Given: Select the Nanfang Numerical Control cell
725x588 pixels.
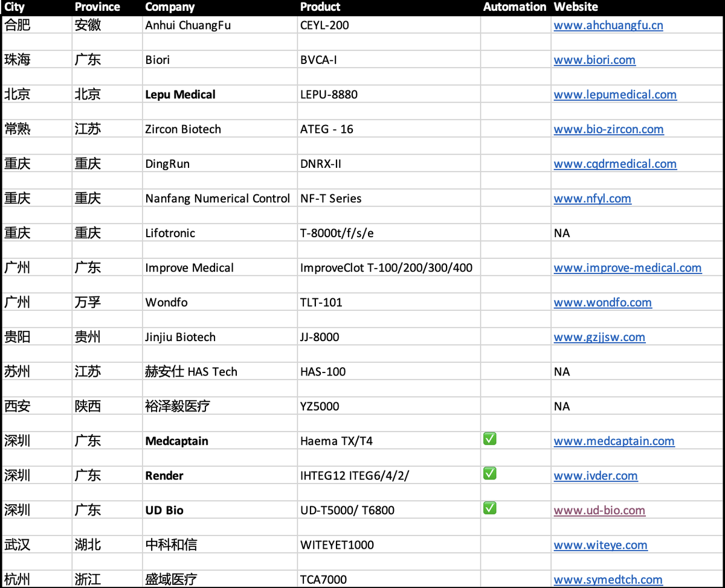Looking at the screenshot, I should click(x=220, y=199).
